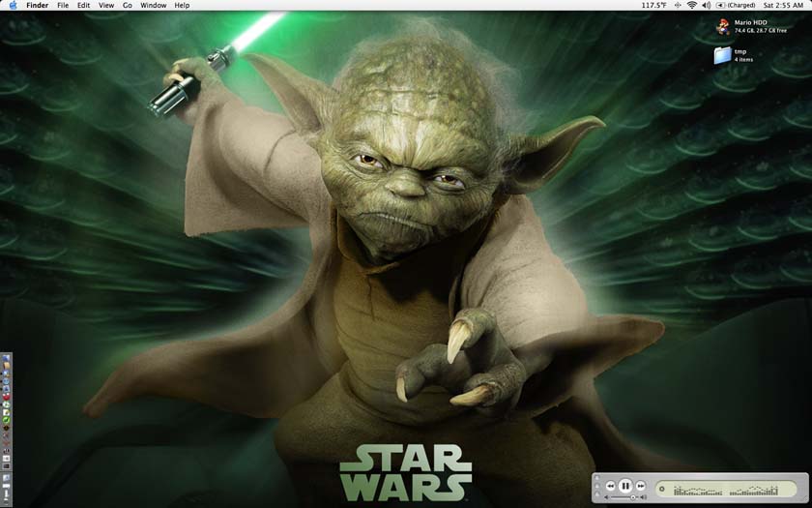This screenshot has height=508, width=812.
Task: Click the Wi-Fi status icon
Action: 692,5
